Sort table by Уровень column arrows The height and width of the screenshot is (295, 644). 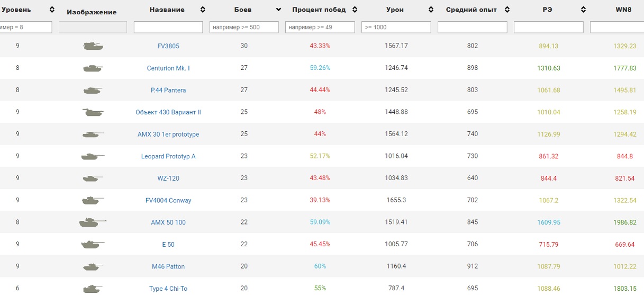[x=52, y=10]
